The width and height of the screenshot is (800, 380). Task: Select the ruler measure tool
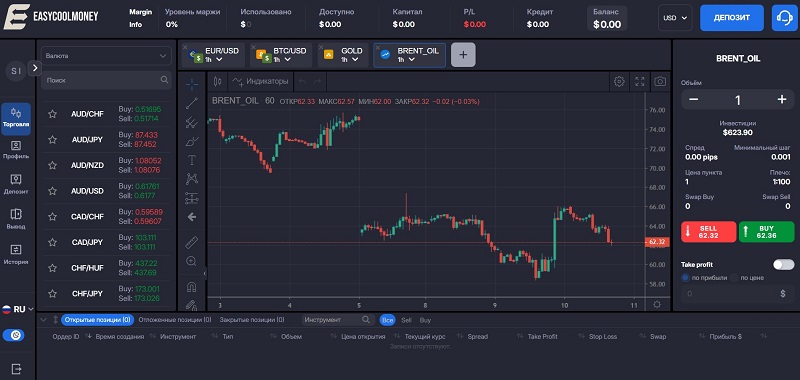(x=192, y=242)
